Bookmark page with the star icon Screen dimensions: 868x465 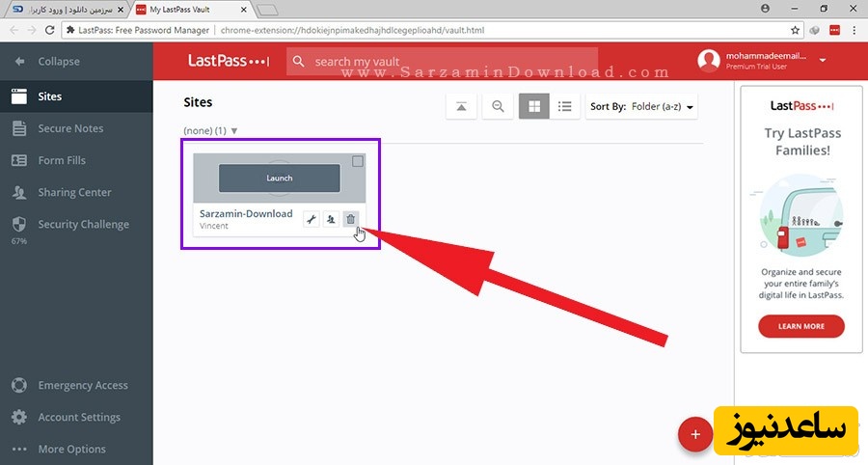coord(795,30)
